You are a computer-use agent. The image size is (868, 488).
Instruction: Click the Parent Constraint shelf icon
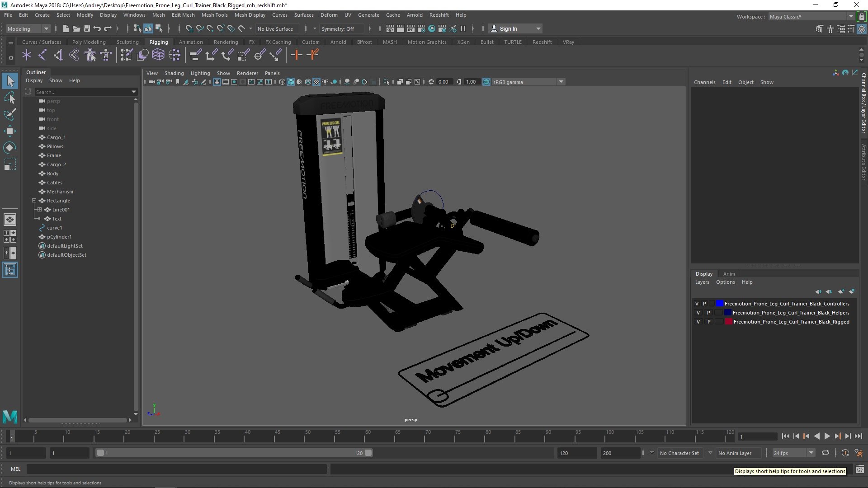click(195, 55)
